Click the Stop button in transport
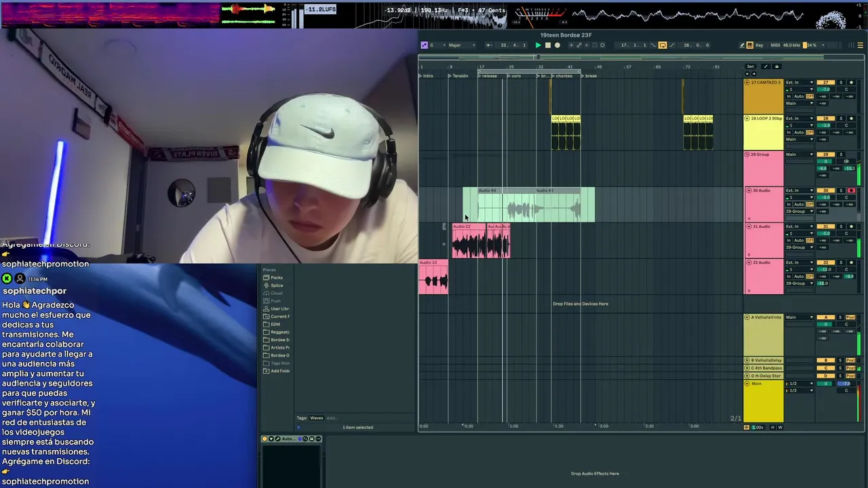Image resolution: width=868 pixels, height=488 pixels. point(548,45)
